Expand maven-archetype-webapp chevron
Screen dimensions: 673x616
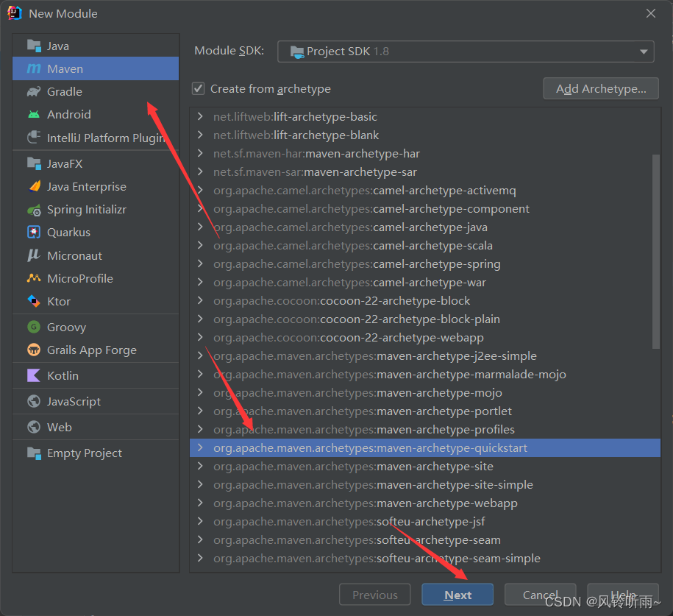click(200, 503)
